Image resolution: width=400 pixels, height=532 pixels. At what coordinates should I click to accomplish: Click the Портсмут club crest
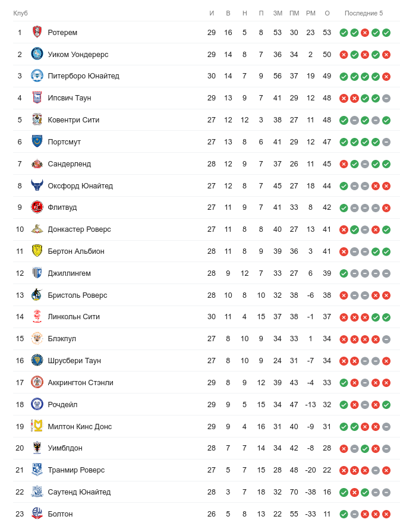[x=37, y=141]
